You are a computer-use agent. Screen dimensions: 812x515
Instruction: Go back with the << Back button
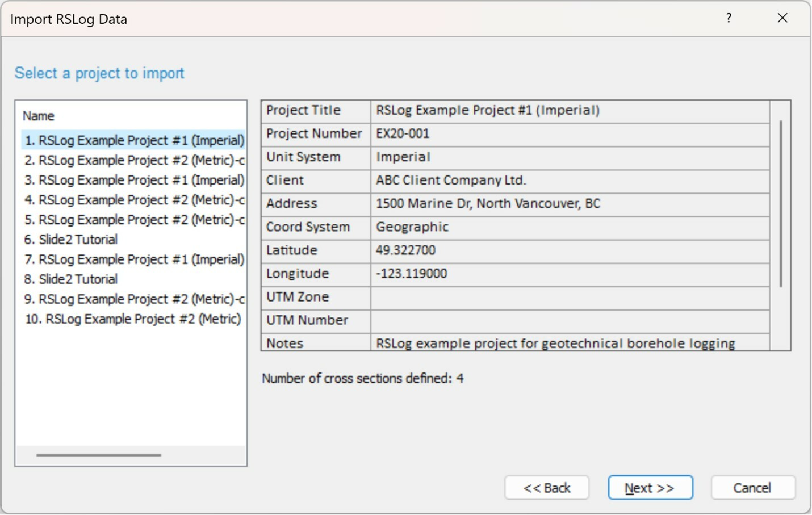547,488
